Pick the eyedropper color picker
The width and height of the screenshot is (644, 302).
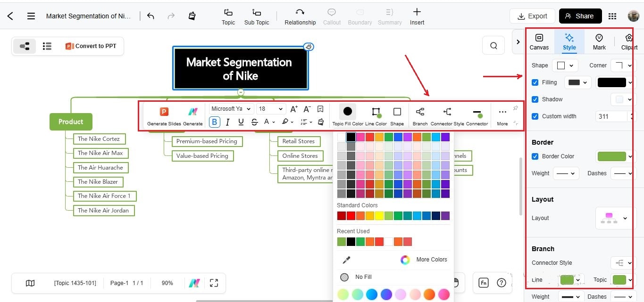[346, 260]
